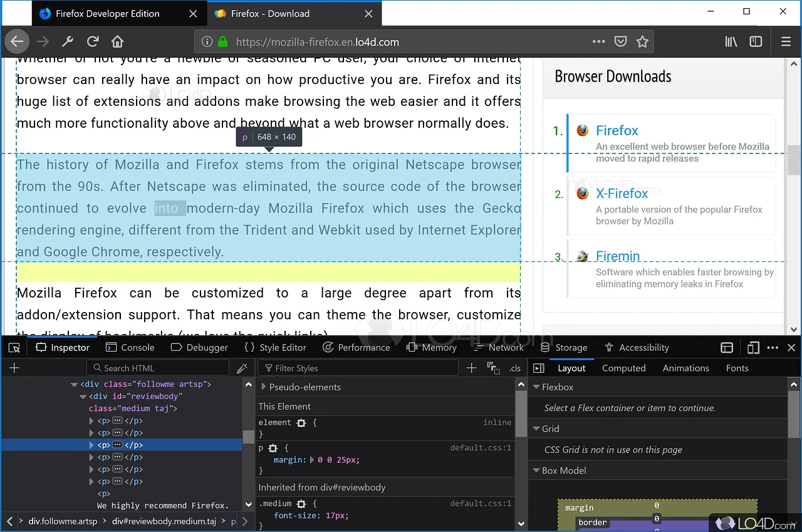
Task: Toggle the sidebars view icon
Action: [756, 42]
